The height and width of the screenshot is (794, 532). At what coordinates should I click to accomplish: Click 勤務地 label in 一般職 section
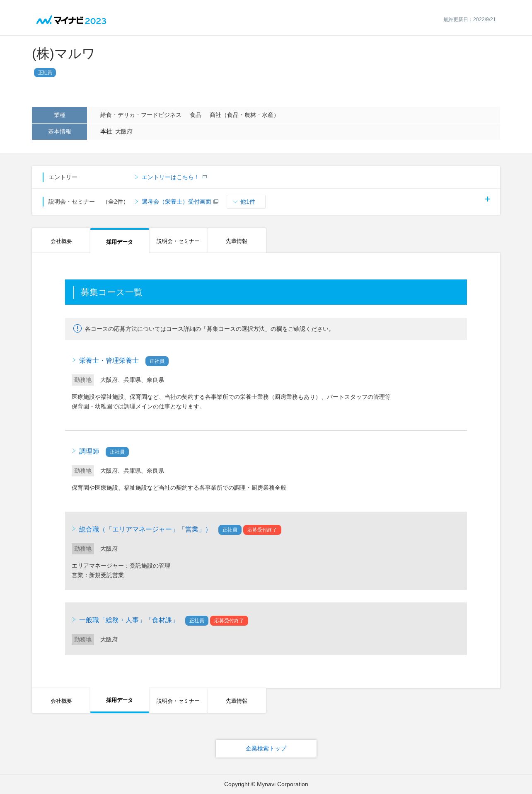[83, 639]
